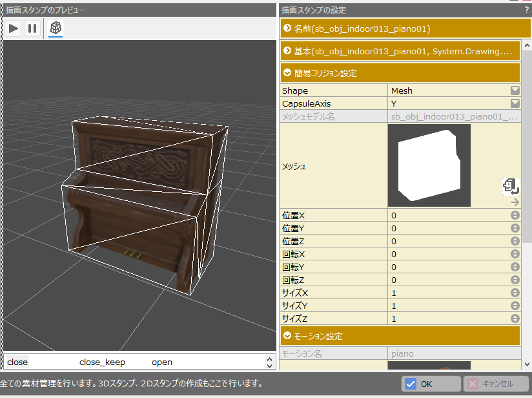
Task: Click the 回転Y spinner icon
Action: point(515,267)
